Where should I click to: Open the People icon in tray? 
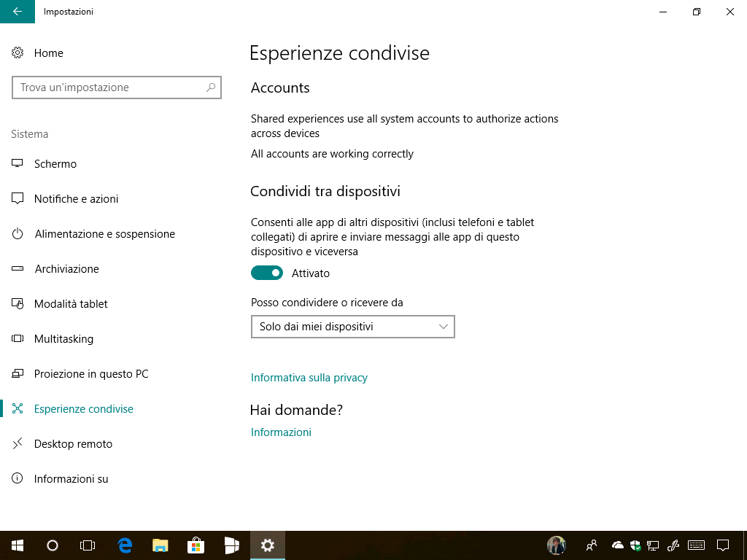[592, 545]
